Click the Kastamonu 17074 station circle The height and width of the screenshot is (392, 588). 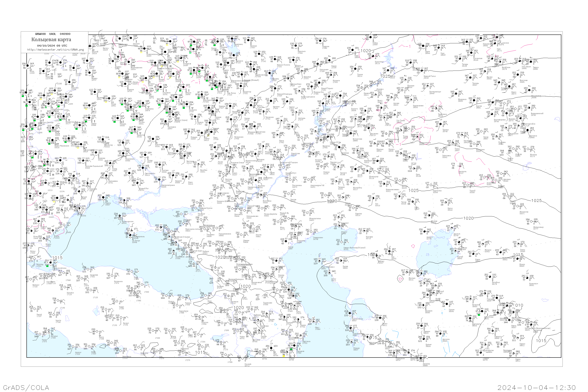pos(112,276)
